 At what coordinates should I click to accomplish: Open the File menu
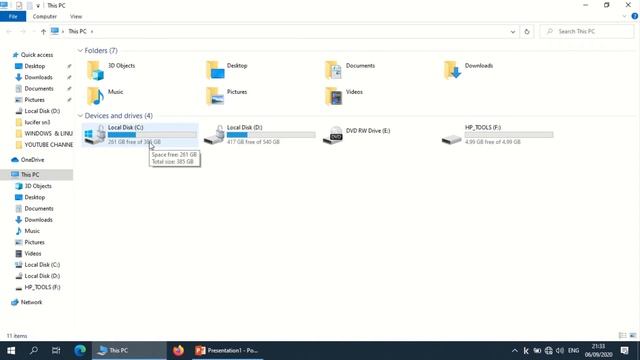point(13,16)
